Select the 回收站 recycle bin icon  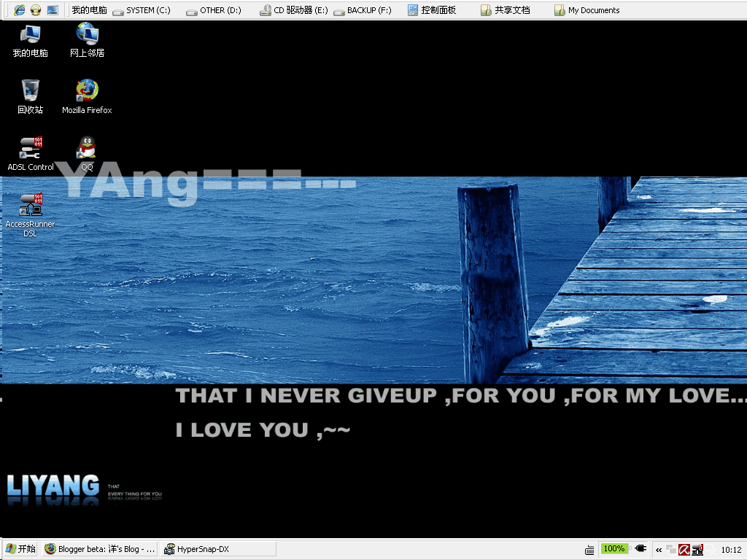pos(31,97)
